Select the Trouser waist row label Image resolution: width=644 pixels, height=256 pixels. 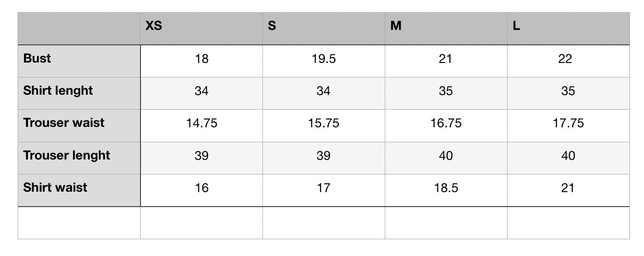click(x=79, y=125)
